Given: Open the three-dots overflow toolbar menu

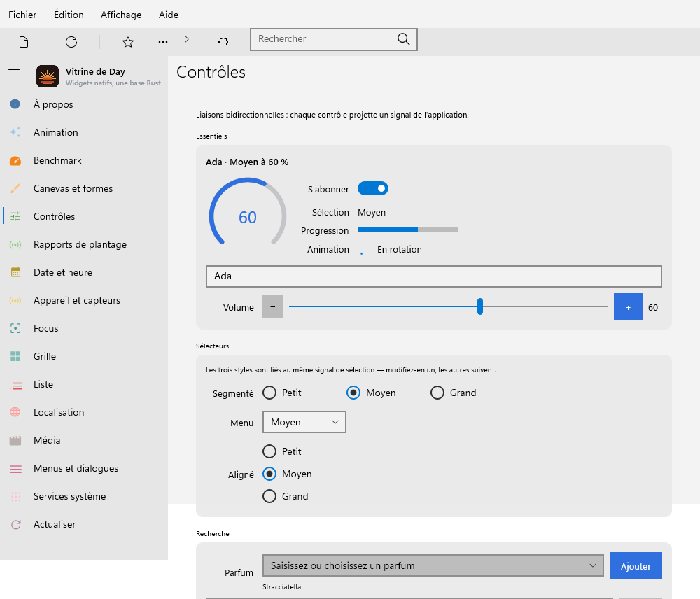Looking at the screenshot, I should [163, 42].
